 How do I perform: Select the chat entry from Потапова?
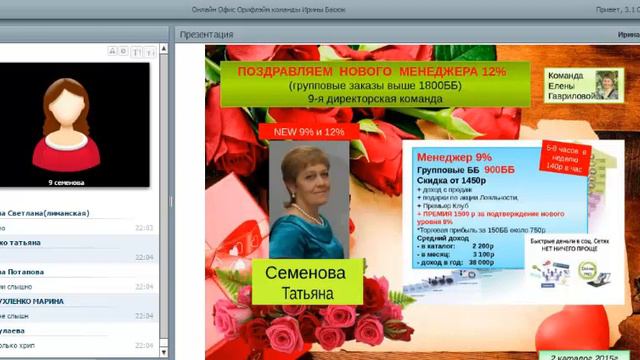coord(79,279)
